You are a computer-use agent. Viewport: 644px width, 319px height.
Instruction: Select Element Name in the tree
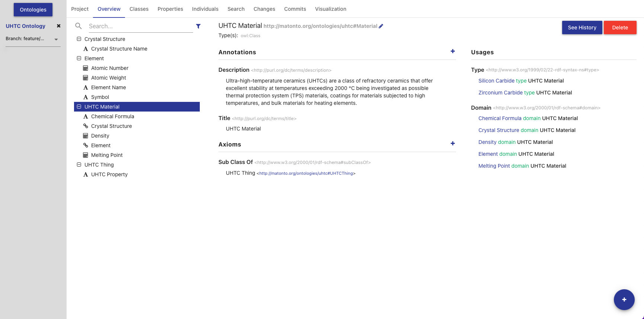(x=109, y=87)
